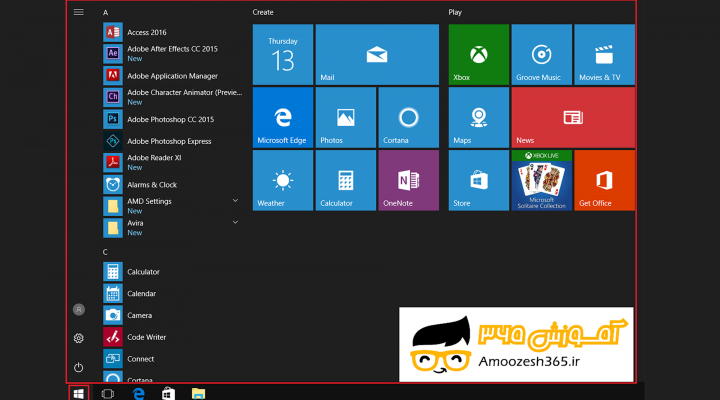720x400 pixels.
Task: Click the Create group title
Action: (x=263, y=12)
